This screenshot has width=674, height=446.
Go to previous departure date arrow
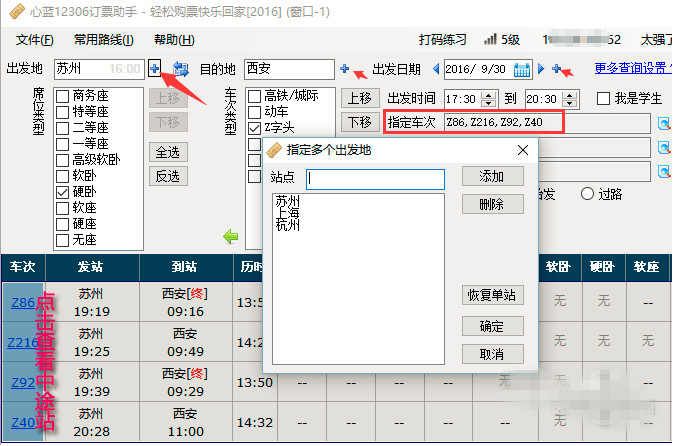(436, 69)
